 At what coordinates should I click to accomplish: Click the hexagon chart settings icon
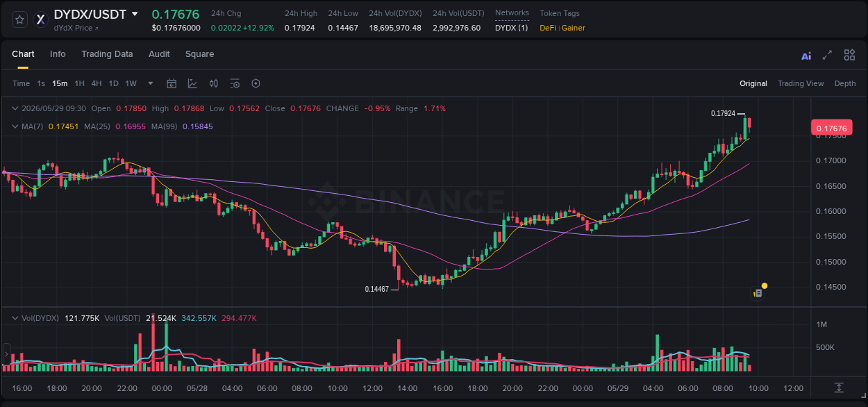(x=256, y=83)
